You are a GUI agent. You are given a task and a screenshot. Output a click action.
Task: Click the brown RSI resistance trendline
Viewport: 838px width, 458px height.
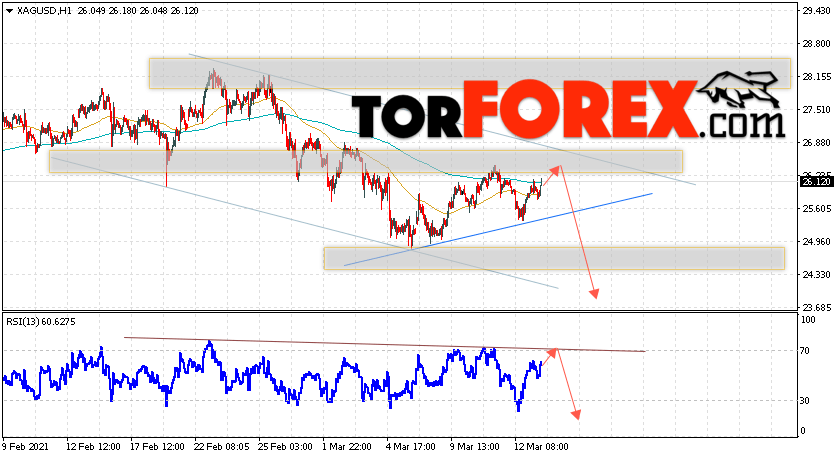click(x=385, y=344)
